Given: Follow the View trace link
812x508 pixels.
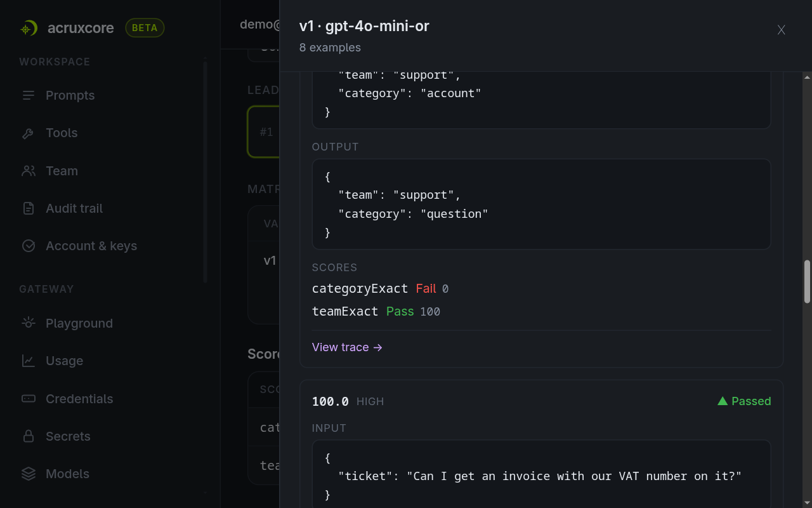Looking at the screenshot, I should [347, 347].
